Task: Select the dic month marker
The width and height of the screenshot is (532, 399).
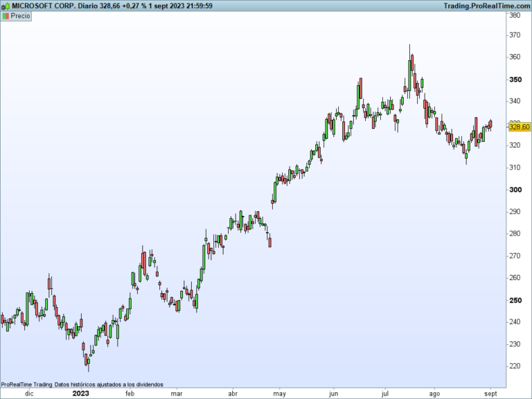Action: (30, 393)
